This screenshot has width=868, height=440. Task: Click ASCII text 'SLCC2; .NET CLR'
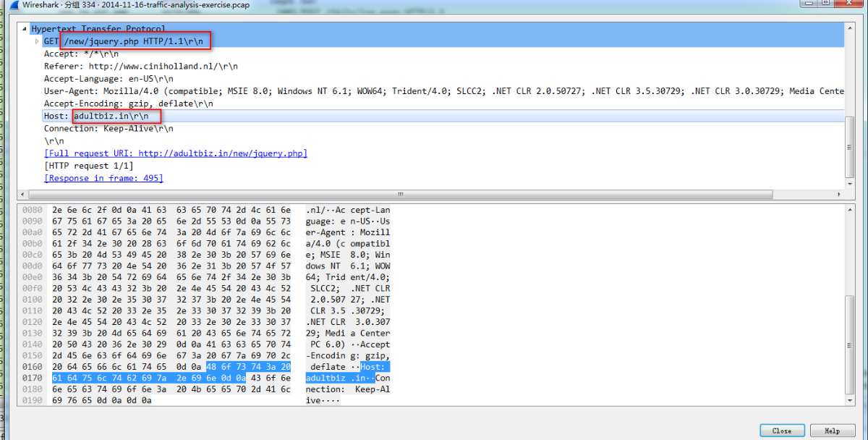[350, 288]
